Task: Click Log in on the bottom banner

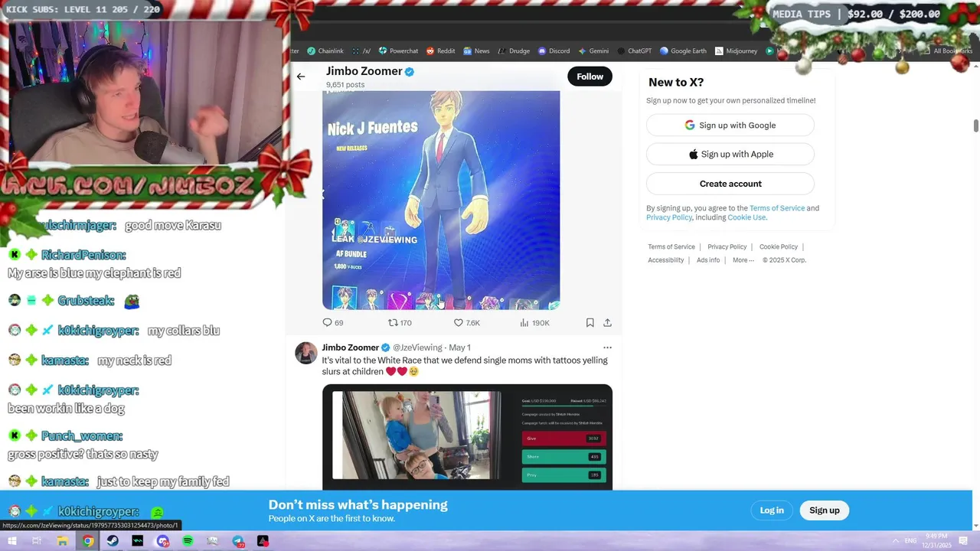Action: click(772, 510)
